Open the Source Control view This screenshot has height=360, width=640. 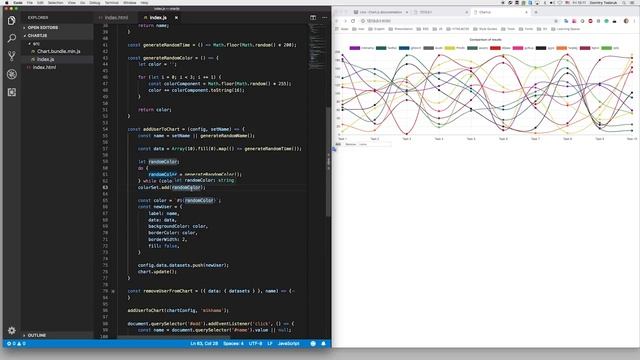[x=11, y=56]
